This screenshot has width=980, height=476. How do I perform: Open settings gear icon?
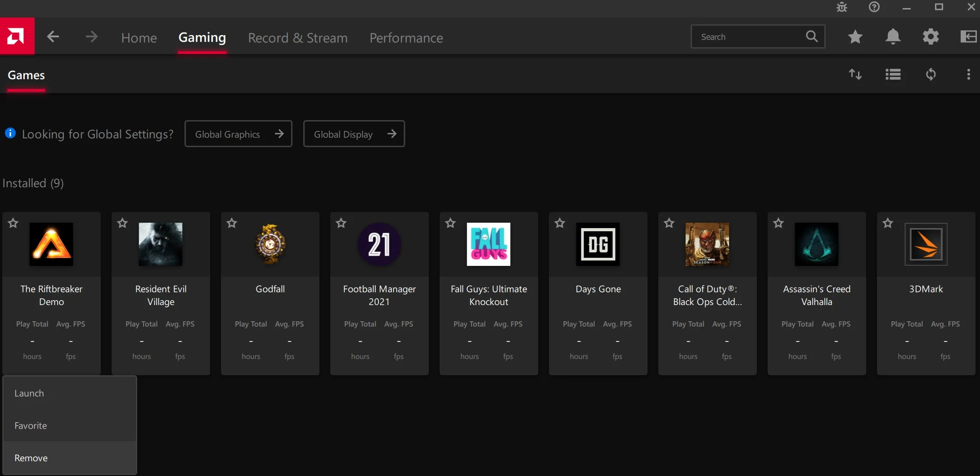tap(931, 37)
